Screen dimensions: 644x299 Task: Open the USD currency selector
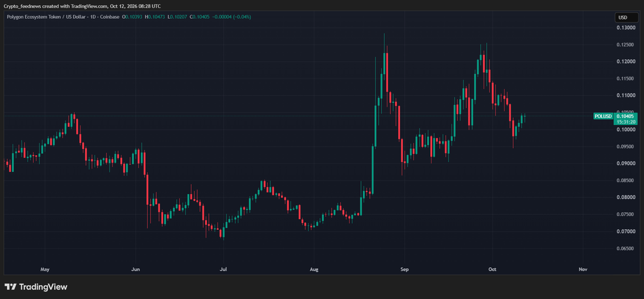click(x=626, y=18)
